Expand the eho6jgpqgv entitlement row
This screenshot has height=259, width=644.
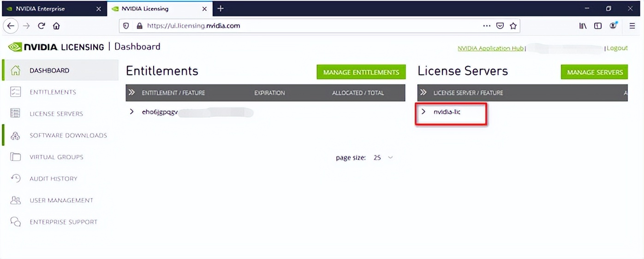point(132,112)
